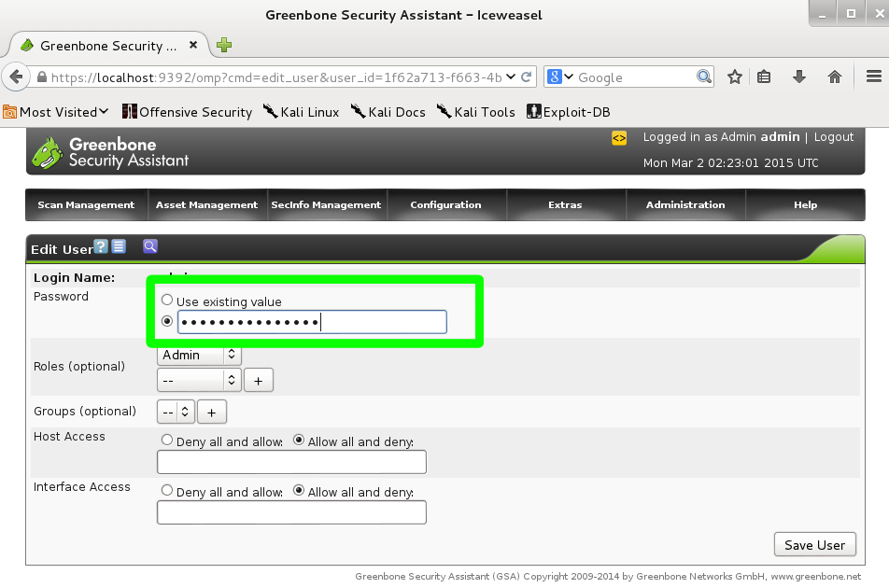This screenshot has width=889, height=588.
Task: Add a group with the plus button
Action: (x=211, y=412)
